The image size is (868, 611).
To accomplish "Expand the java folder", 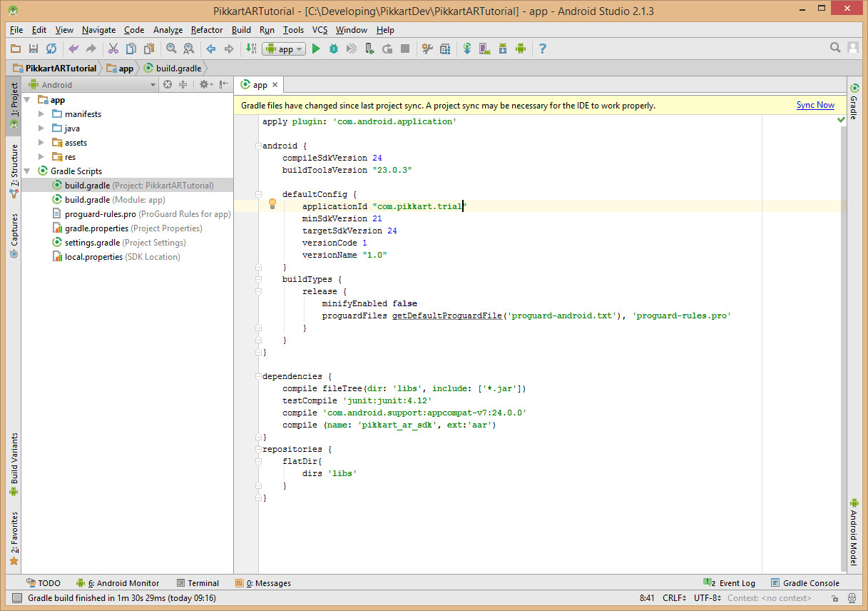I will tap(41, 128).
